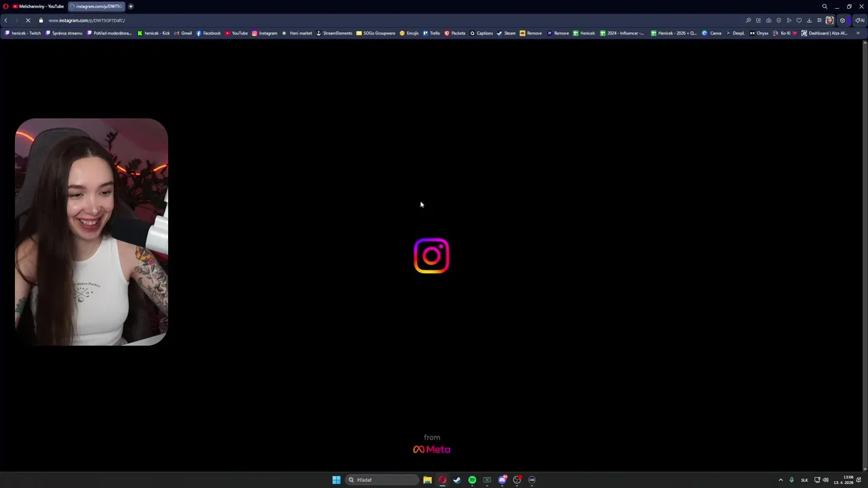Open 2024 - Influencer bookmark
Screen dimensions: 868x488
tap(622, 33)
